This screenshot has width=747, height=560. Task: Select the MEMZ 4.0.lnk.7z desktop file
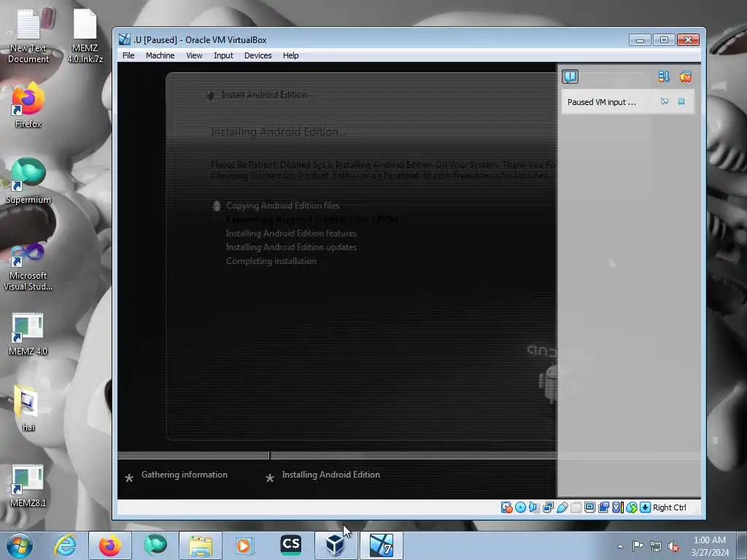[x=85, y=37]
